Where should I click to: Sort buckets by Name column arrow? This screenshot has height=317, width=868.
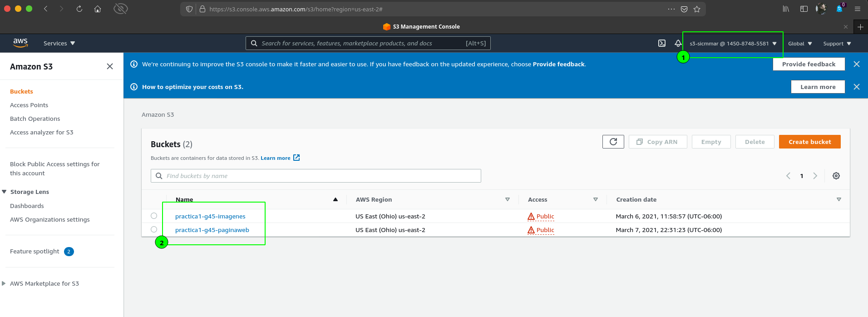(x=335, y=199)
